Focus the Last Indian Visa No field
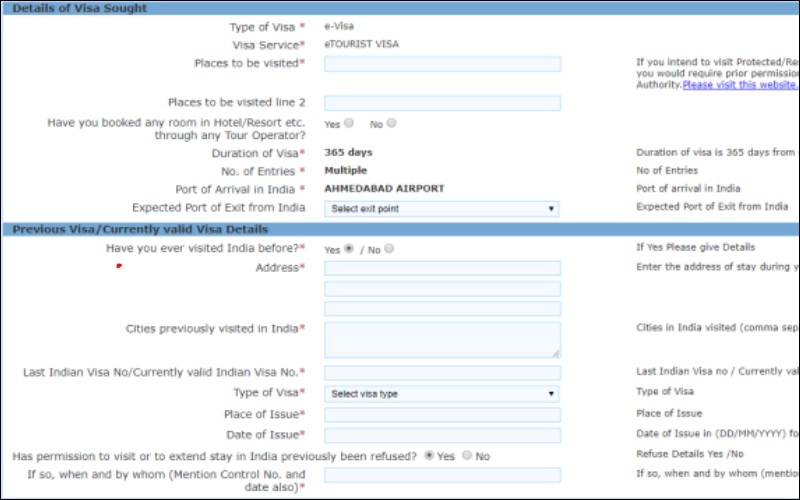Screen dimensions: 800x500 442,372
